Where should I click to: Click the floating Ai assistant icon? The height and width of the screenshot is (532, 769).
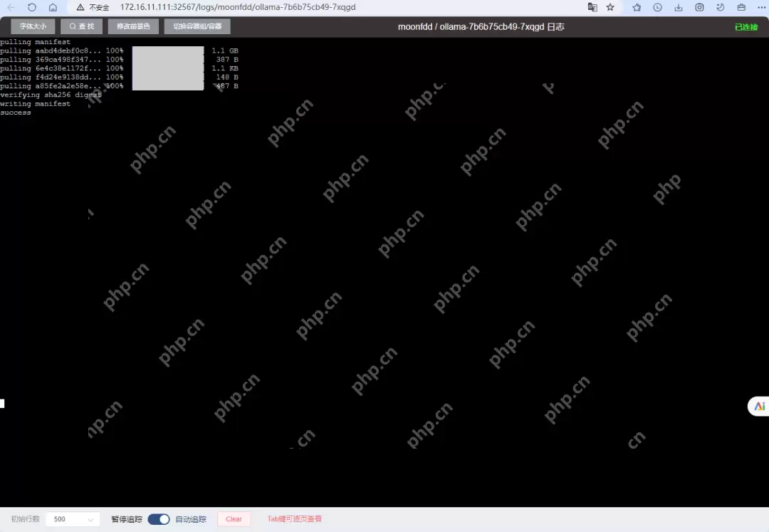click(x=758, y=406)
